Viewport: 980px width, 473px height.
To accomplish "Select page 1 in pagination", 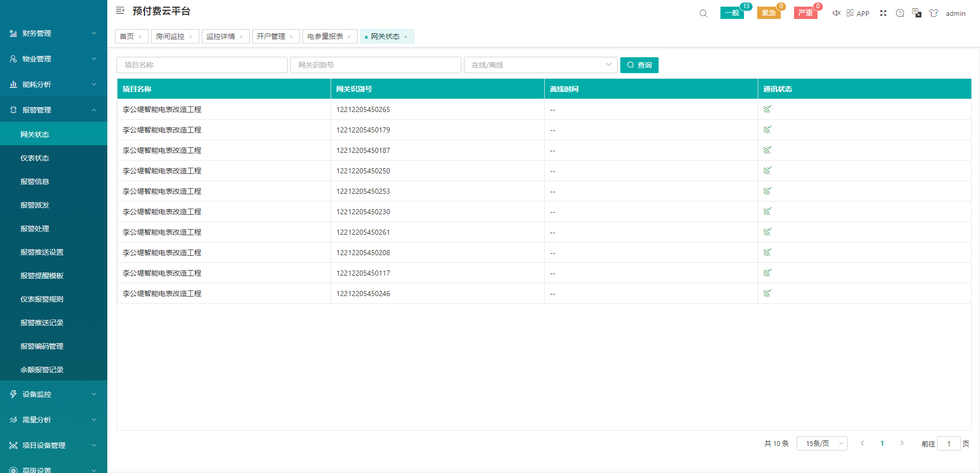I will (x=882, y=443).
